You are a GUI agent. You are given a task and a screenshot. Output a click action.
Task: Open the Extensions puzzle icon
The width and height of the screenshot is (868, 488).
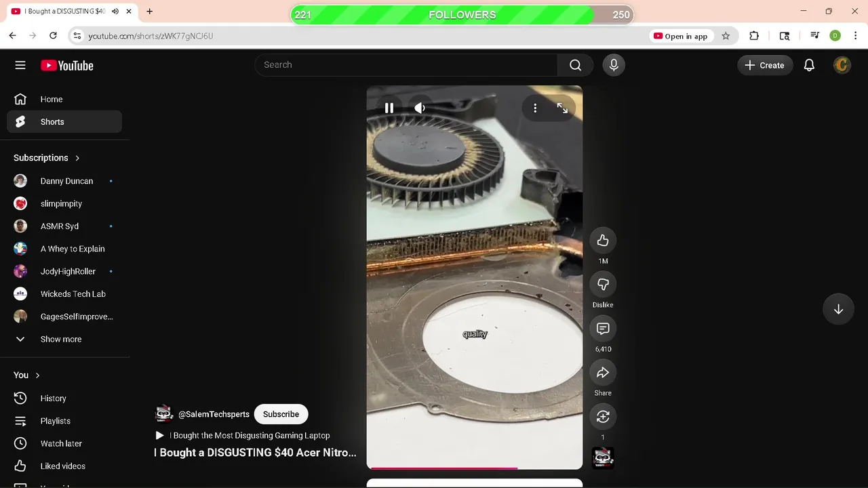click(754, 36)
